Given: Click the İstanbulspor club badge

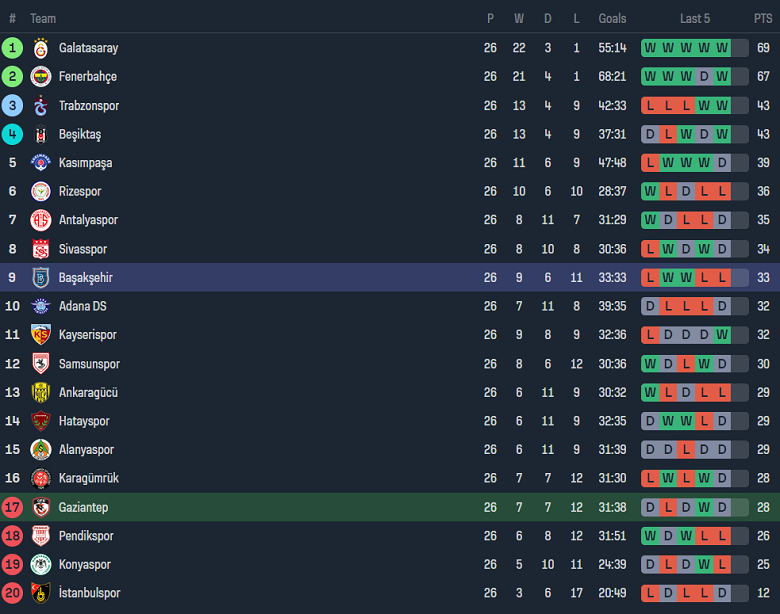Looking at the screenshot, I should pos(41,593).
